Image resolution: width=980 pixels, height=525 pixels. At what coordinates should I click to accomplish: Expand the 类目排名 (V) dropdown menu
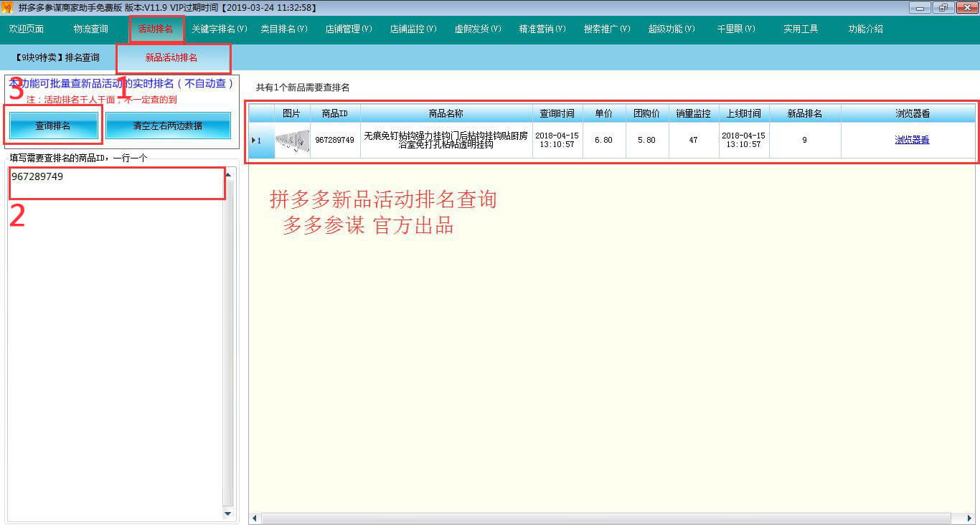click(x=283, y=29)
